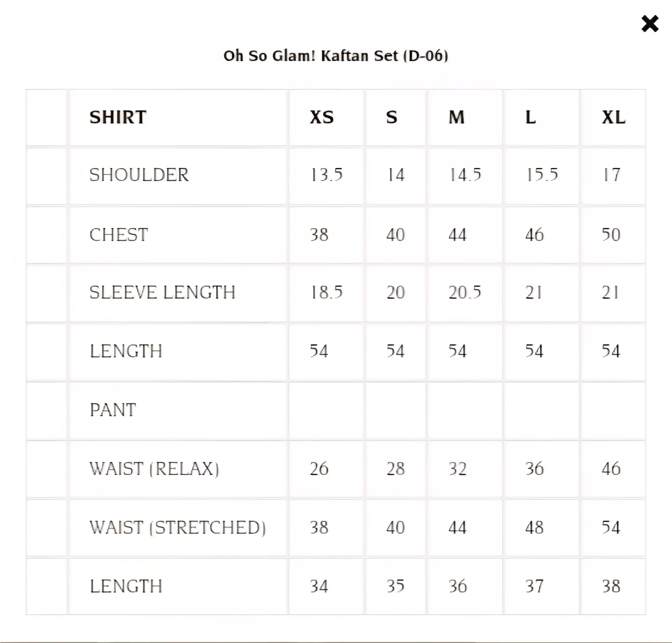
Task: Click the SHOULDER row label
Action: (x=139, y=175)
